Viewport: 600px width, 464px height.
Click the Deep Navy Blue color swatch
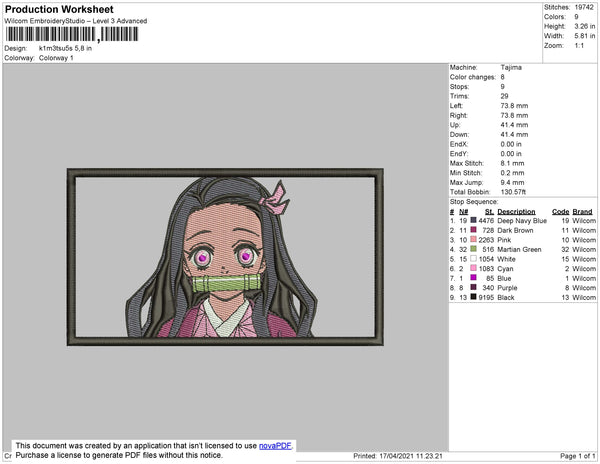pyautogui.click(x=473, y=220)
